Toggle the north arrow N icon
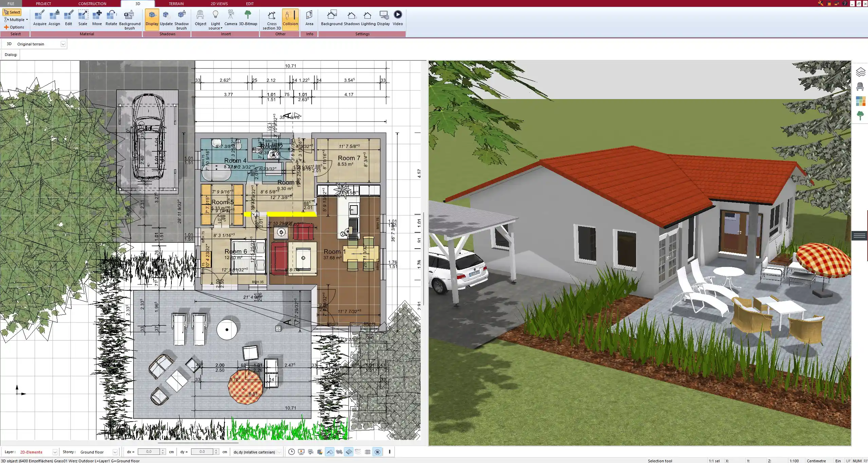Viewport: 868px width, 463px height. (x=377, y=452)
